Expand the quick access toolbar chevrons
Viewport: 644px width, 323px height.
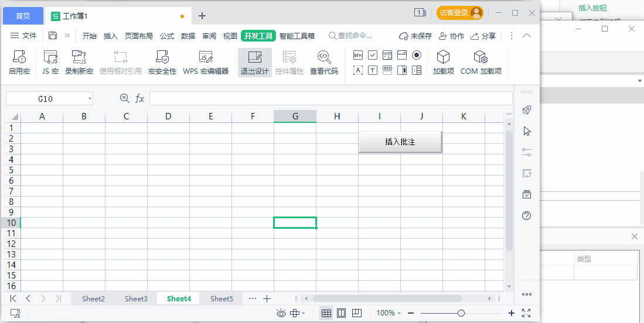[67, 36]
